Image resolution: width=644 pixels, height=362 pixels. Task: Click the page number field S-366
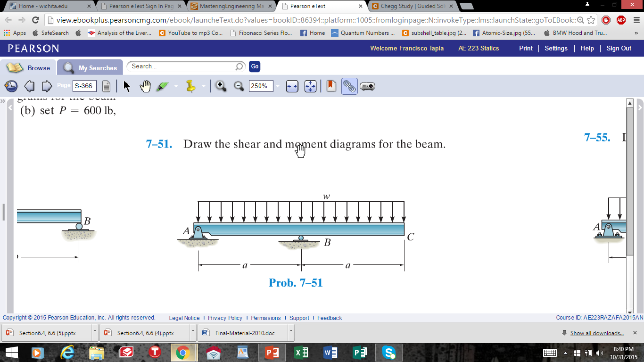(x=85, y=86)
